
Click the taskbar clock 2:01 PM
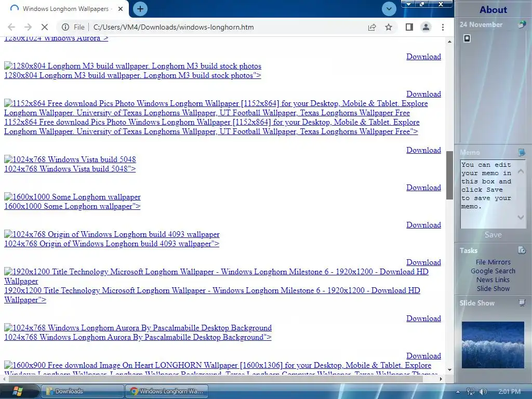[509, 392]
